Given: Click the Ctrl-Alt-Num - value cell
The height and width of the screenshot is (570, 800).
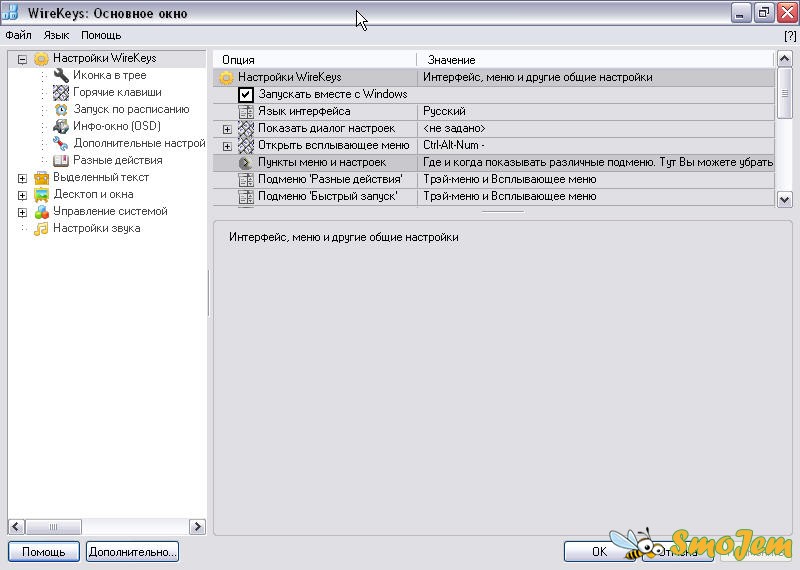Looking at the screenshot, I should tap(596, 145).
